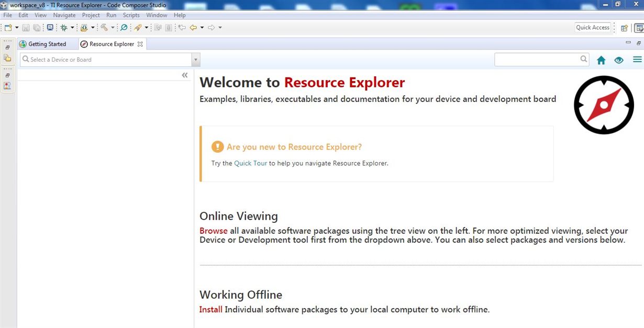
Task: Click the next annotation toolbar icon
Action: [168, 28]
